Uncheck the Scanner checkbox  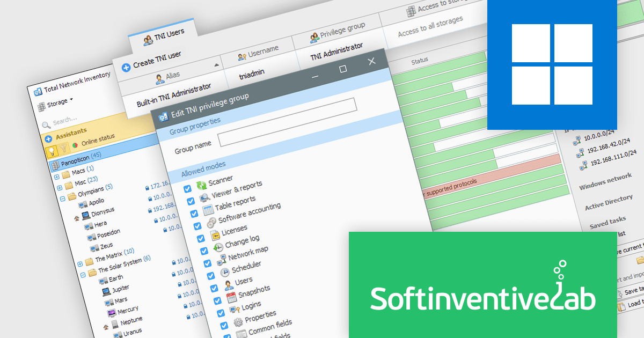tap(187, 189)
